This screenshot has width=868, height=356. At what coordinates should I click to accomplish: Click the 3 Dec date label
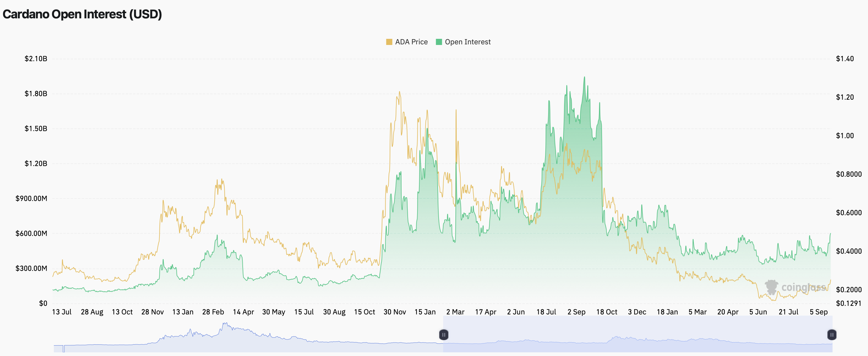[637, 312]
